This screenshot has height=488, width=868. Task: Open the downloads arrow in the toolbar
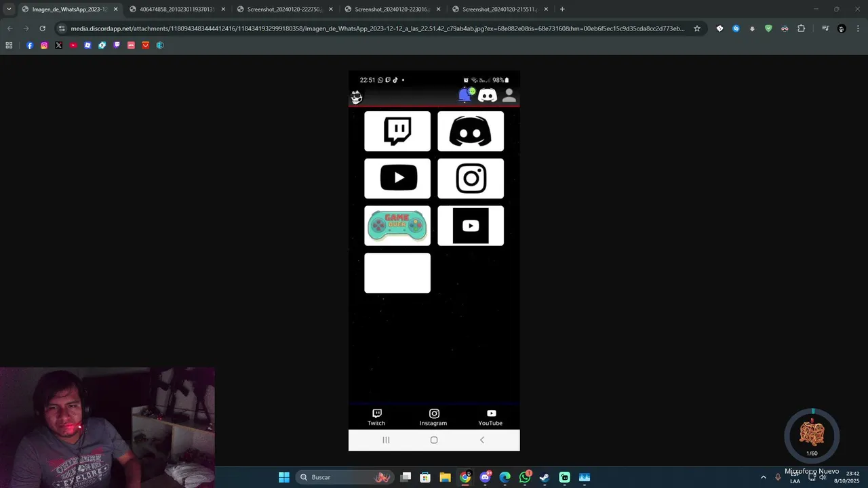coord(752,28)
